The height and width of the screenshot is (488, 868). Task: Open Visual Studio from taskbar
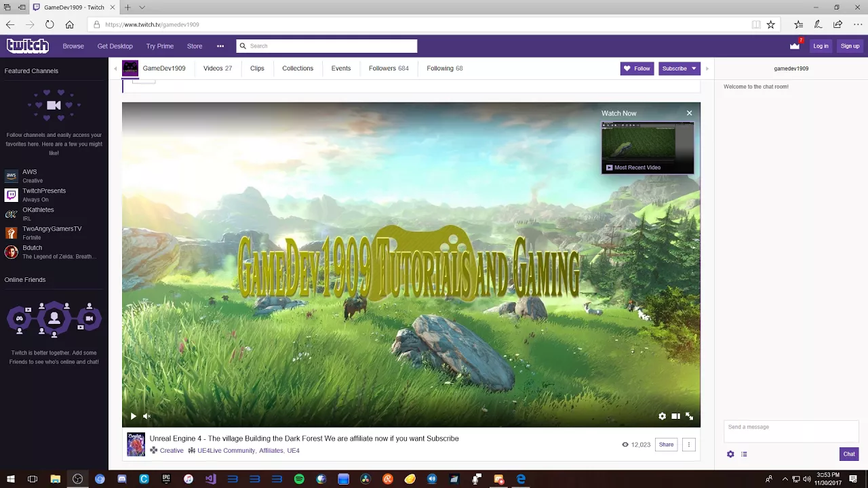point(210,479)
